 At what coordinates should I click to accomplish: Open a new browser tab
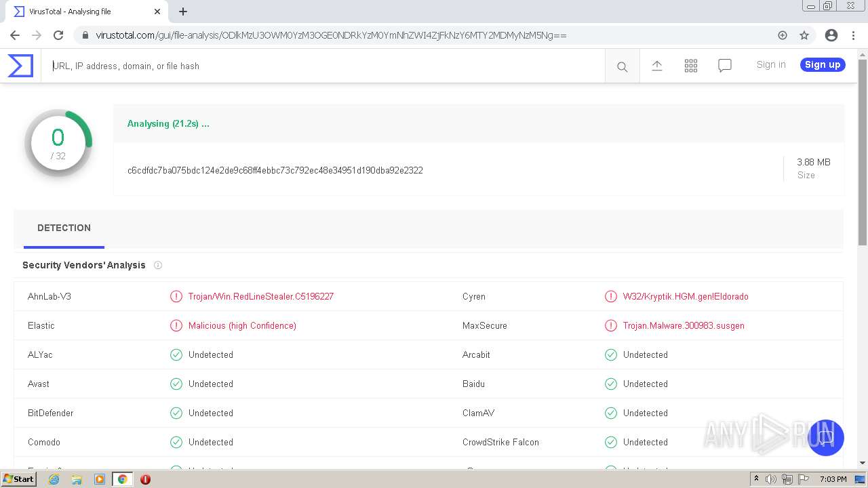(x=183, y=12)
